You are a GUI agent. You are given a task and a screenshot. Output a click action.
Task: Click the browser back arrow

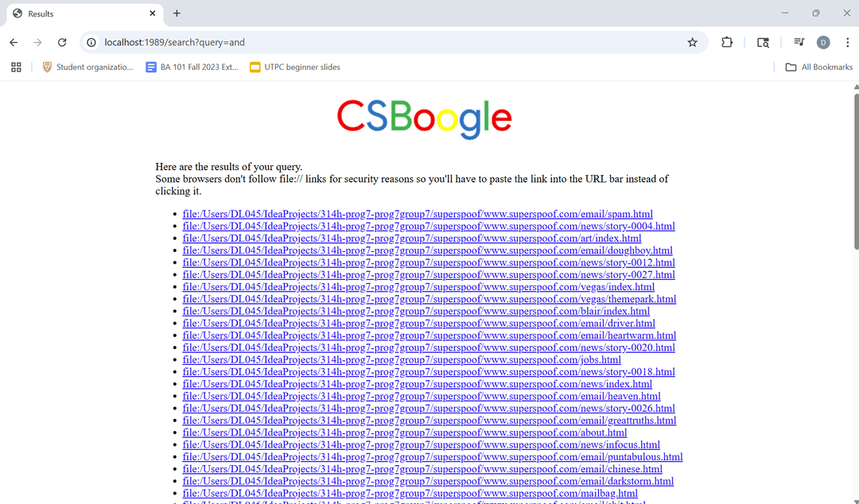[x=14, y=42]
